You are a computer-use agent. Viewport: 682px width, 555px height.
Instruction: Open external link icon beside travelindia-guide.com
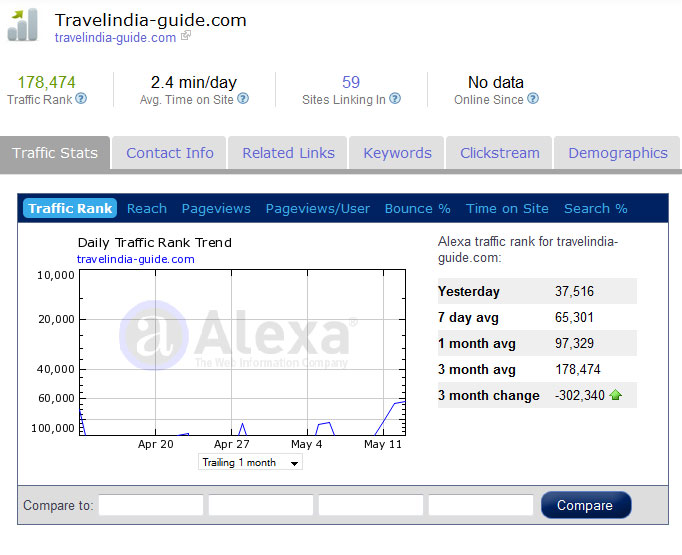186,36
